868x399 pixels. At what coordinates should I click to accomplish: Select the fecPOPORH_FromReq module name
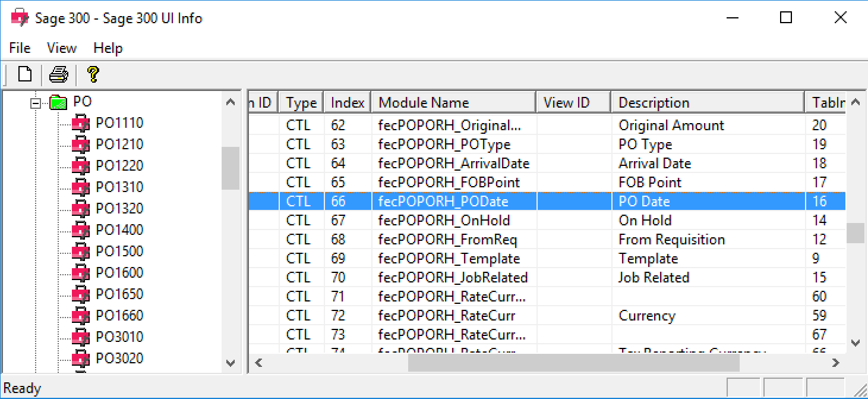click(448, 240)
